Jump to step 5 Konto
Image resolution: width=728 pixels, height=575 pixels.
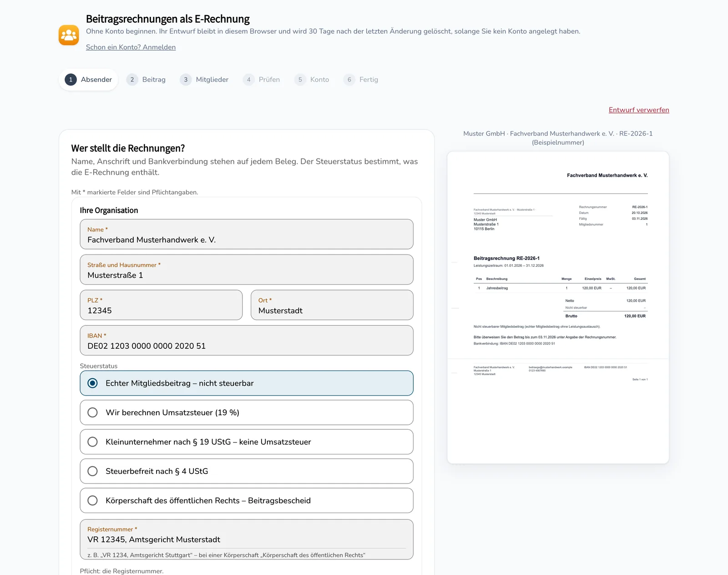coord(312,80)
